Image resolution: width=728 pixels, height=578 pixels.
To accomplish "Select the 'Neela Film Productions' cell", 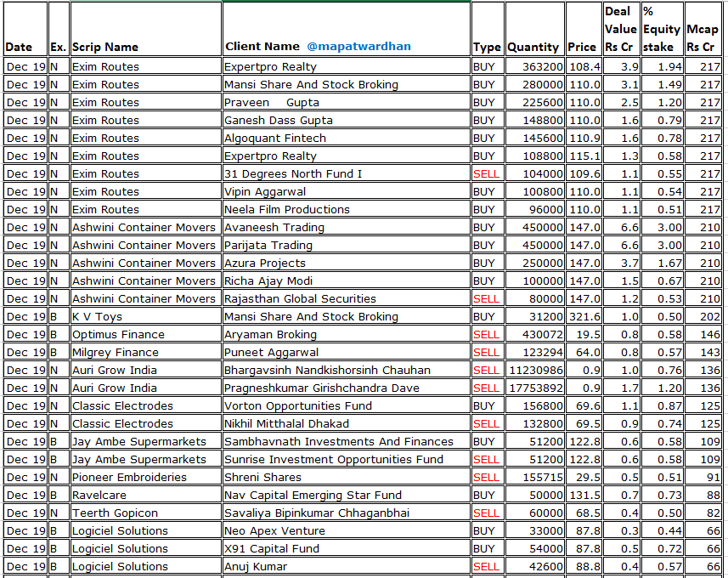I will 347,210.
